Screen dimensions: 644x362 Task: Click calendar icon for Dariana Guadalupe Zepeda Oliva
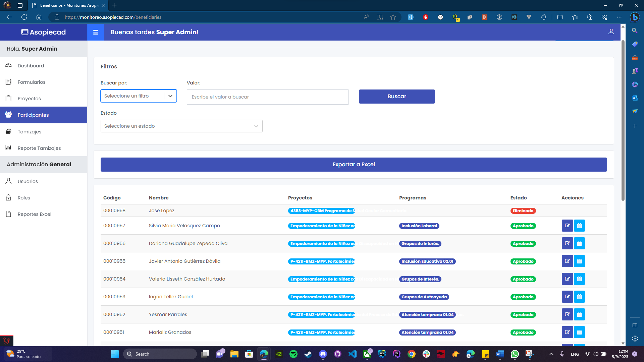579,243
